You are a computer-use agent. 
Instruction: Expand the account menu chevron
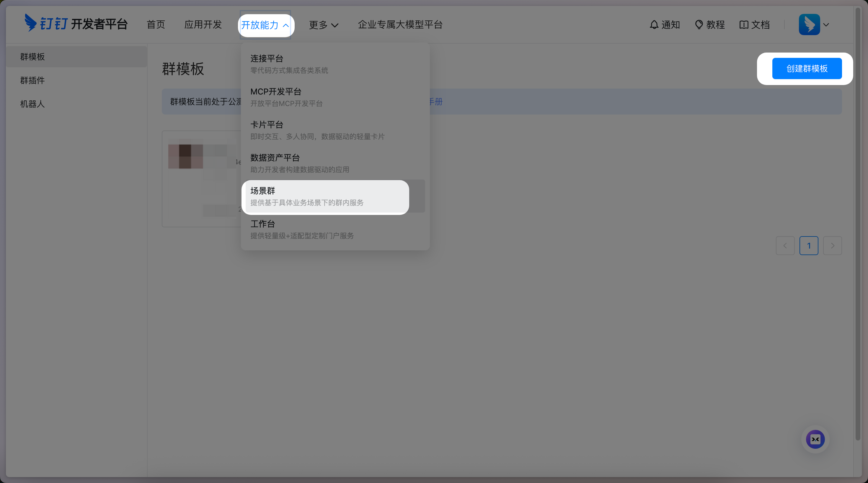(x=826, y=25)
